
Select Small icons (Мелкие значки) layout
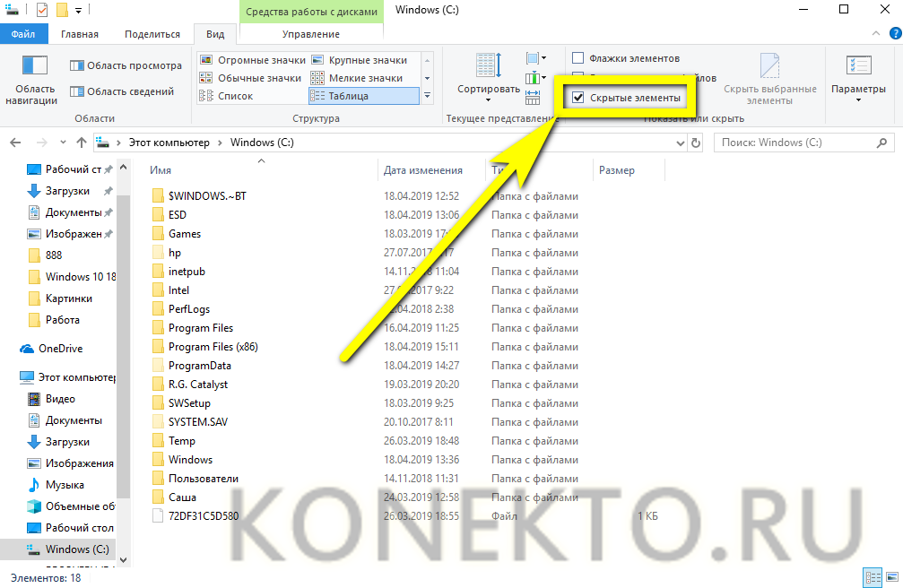(x=357, y=78)
